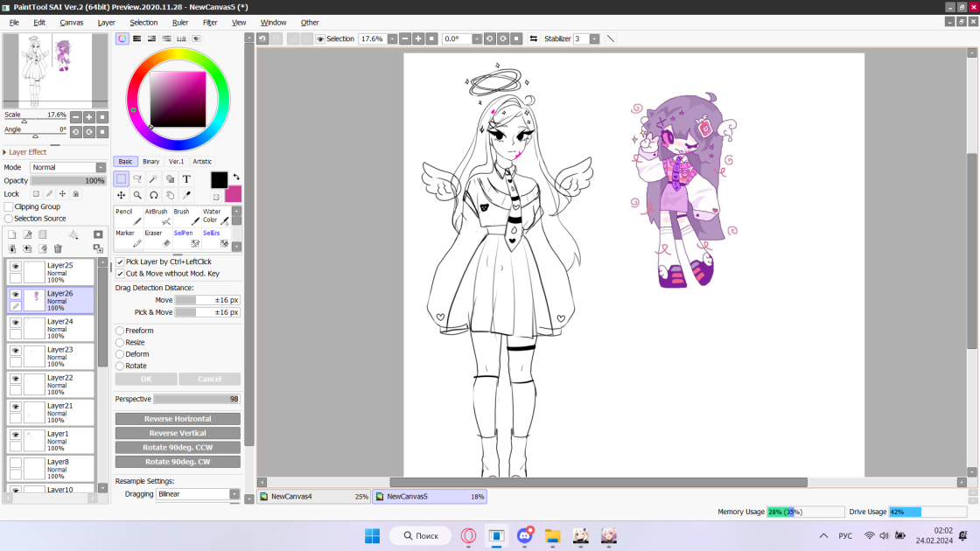
Task: Select the Rotate transform option
Action: pos(119,366)
